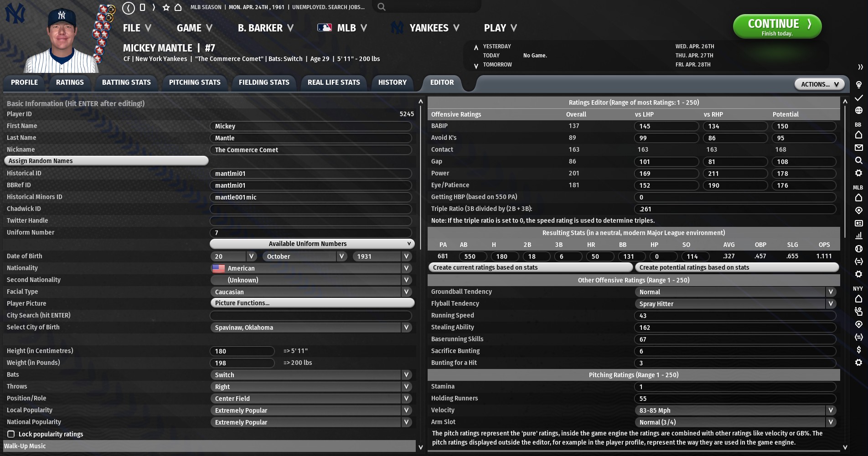Image resolution: width=868 pixels, height=456 pixels.
Task: Click the UNEMPLOYED. SEARCH JOBS... link
Action: tap(328, 7)
